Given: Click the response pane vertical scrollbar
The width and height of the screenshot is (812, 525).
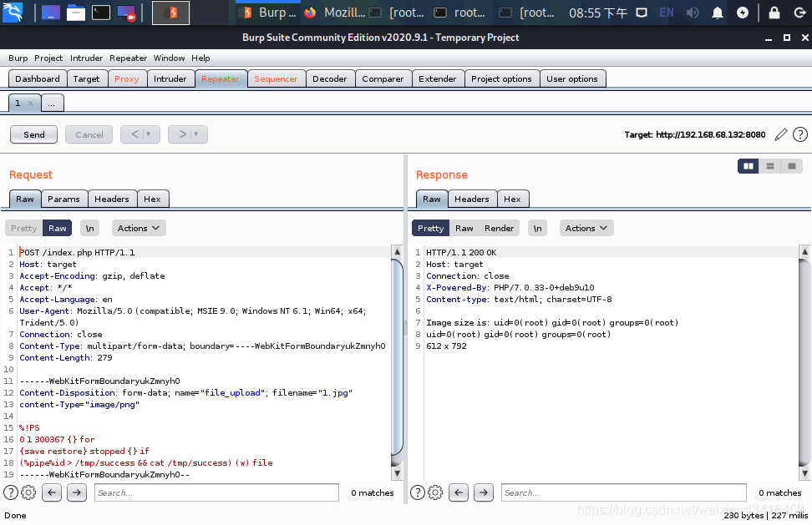Looking at the screenshot, I should (x=804, y=362).
